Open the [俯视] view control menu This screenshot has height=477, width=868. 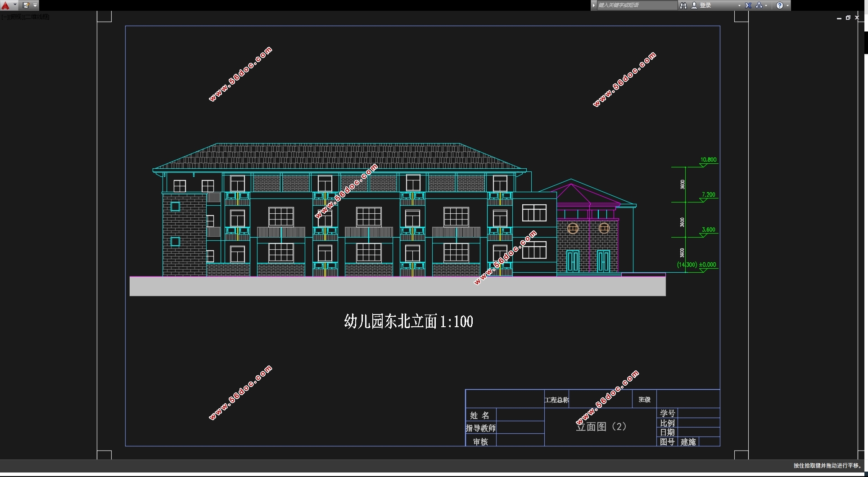tap(15, 17)
